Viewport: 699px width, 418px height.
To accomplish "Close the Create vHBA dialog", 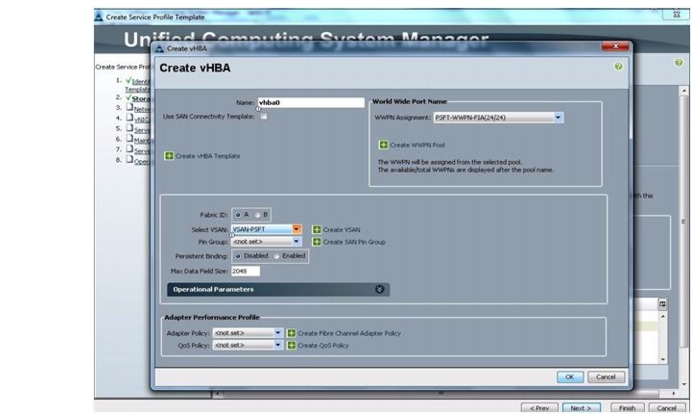I will [x=615, y=46].
